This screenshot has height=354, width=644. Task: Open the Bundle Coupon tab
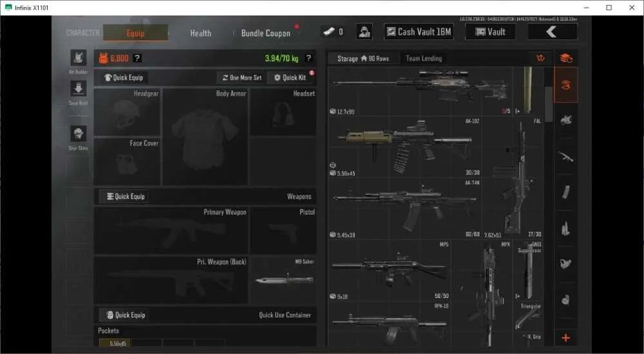coord(266,34)
